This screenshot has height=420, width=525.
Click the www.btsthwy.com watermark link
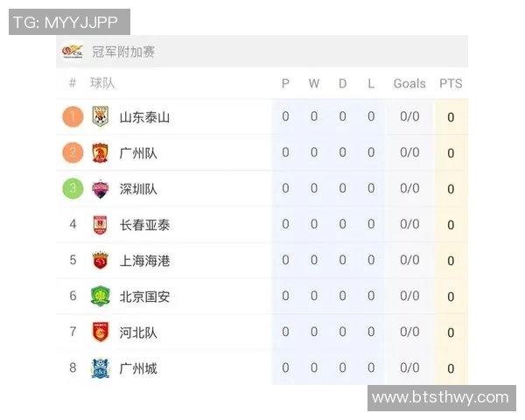440,397
